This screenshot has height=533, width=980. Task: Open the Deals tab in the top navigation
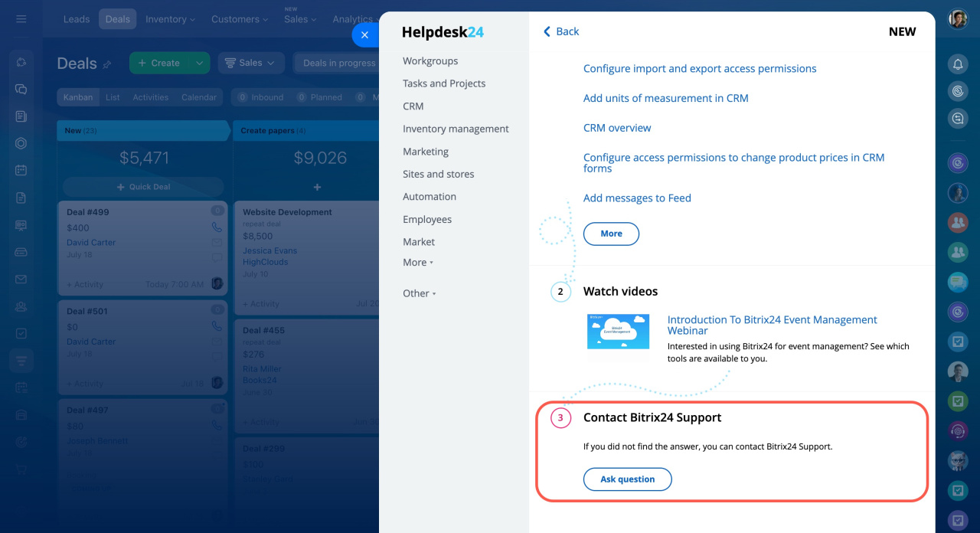tap(118, 19)
